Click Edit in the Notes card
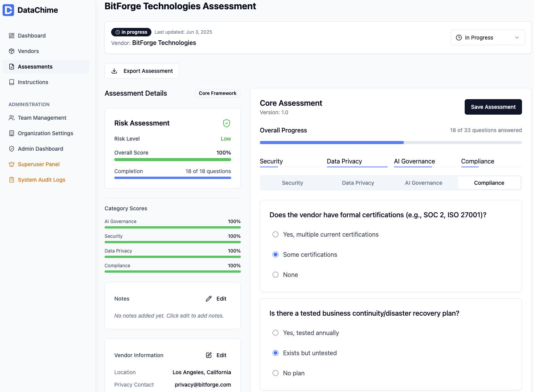 216,299
